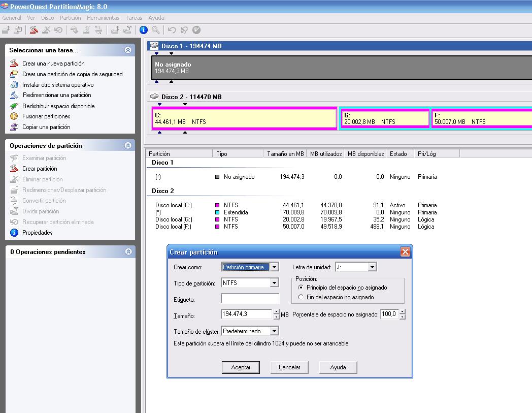Collapse the Operaciones pendientes panel
Viewport: 532px width, 413px height.
pyautogui.click(x=128, y=251)
